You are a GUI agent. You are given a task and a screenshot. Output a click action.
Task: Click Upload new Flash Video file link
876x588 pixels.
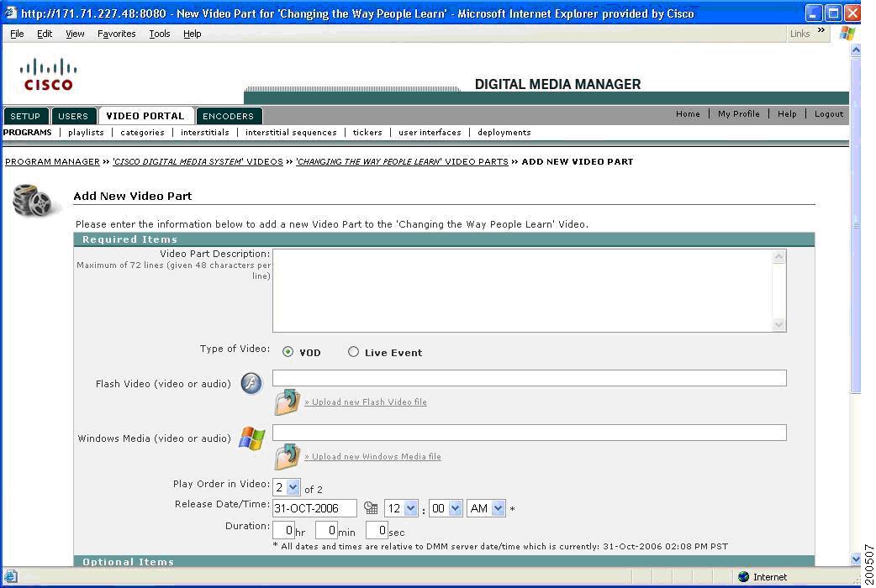366,402
